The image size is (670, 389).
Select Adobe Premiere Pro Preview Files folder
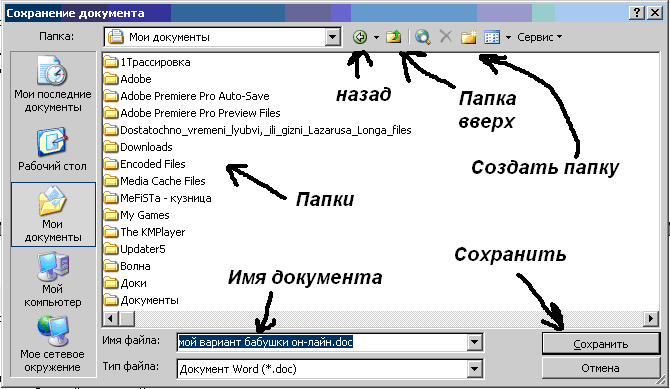pyautogui.click(x=192, y=113)
